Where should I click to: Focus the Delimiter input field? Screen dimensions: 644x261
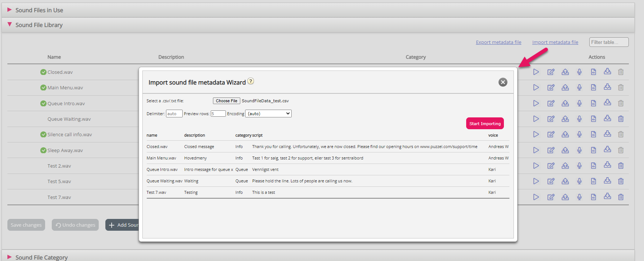tap(174, 114)
